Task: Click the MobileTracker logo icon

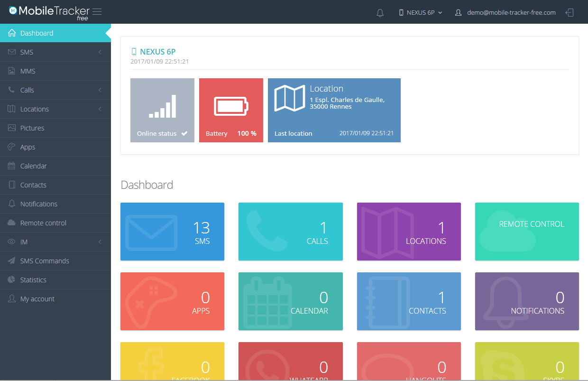Action: coord(13,10)
